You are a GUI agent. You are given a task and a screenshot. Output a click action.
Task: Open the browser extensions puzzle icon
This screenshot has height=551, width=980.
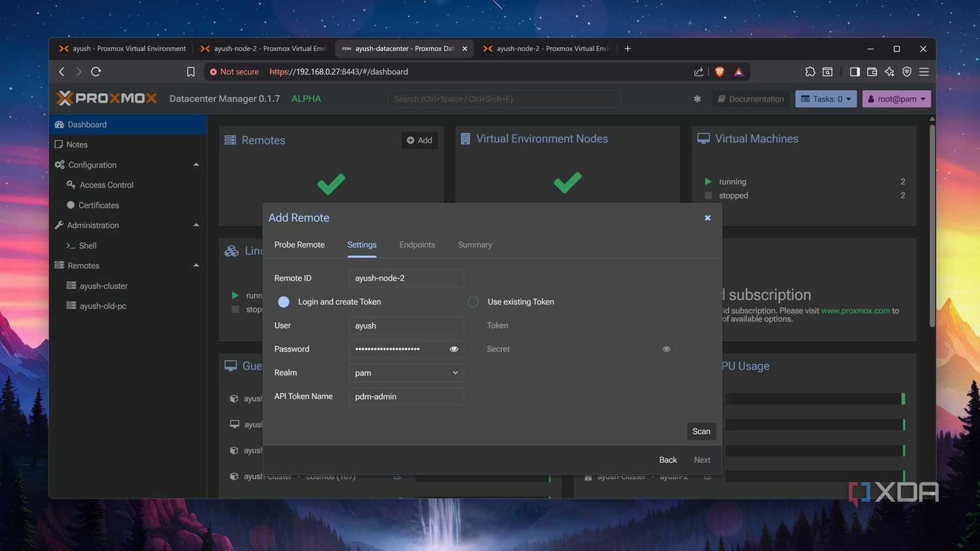tap(810, 72)
